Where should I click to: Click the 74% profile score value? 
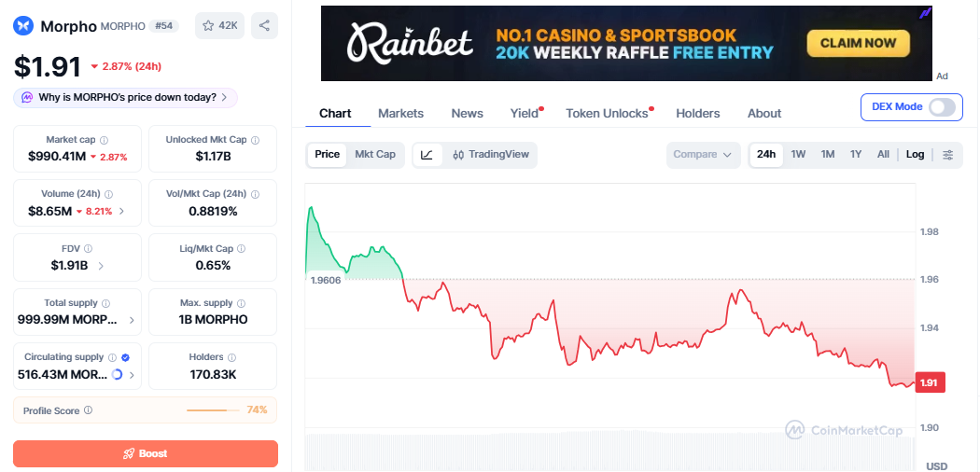257,410
